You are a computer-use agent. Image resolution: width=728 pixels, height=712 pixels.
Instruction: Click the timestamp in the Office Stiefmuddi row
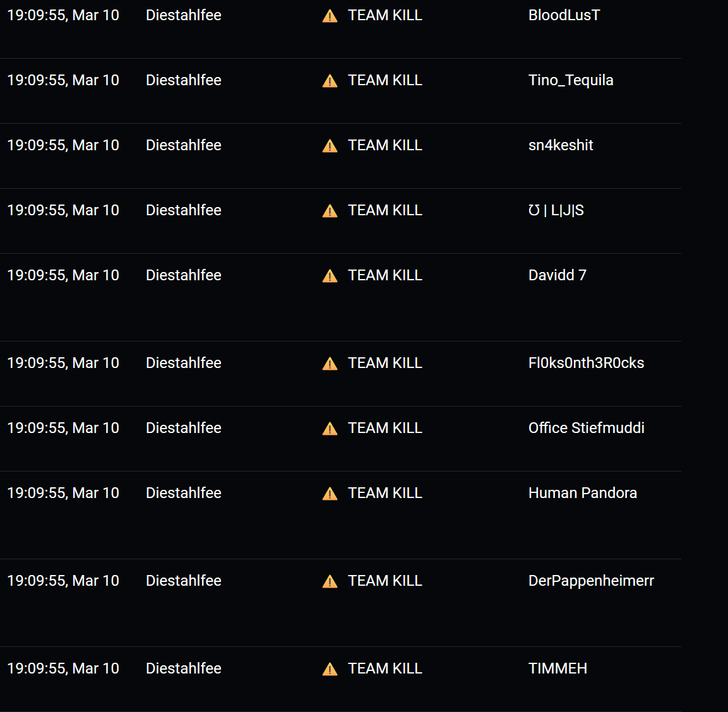63,428
